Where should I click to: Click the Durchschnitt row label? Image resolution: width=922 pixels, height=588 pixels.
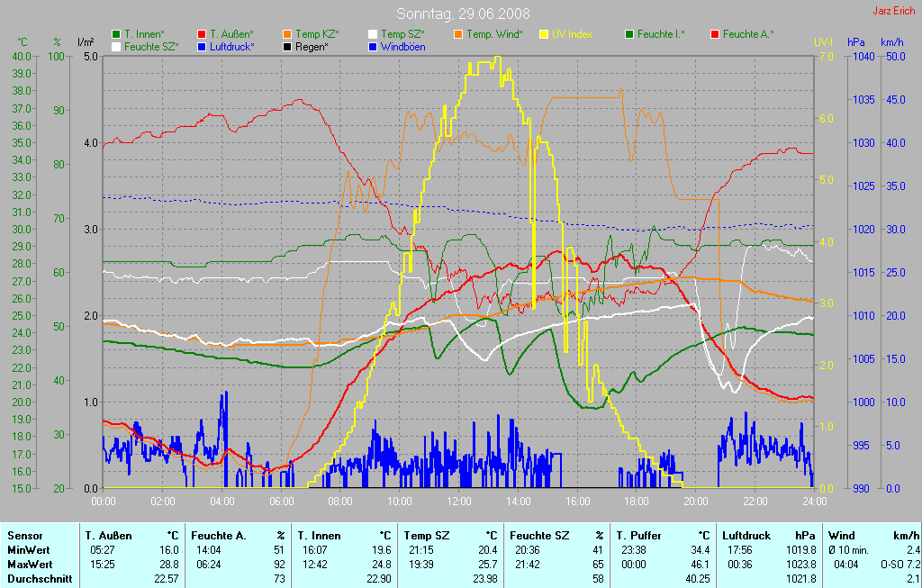coord(40,579)
